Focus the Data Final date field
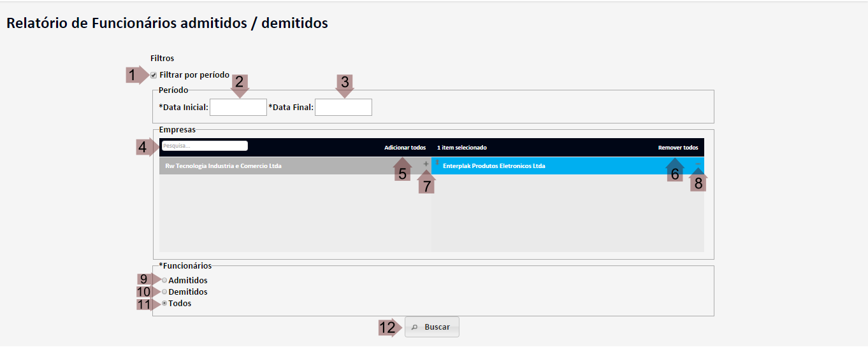This screenshot has width=868, height=352. (x=343, y=108)
